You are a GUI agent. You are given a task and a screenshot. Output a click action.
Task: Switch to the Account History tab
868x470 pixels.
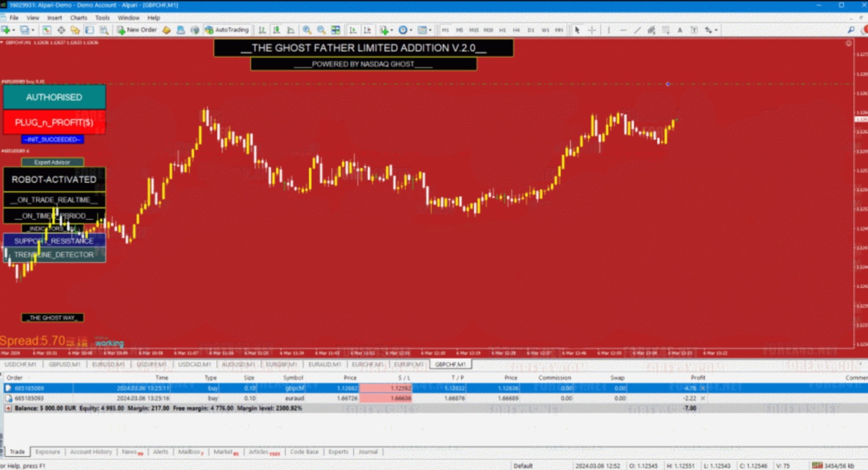click(91, 452)
